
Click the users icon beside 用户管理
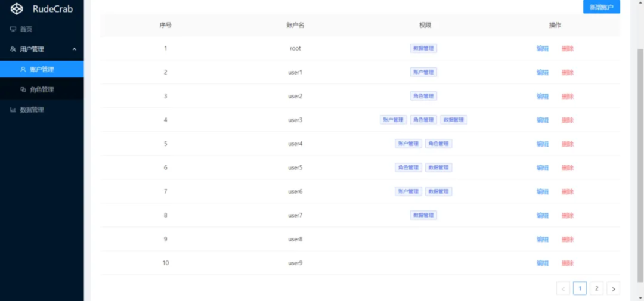pos(13,49)
